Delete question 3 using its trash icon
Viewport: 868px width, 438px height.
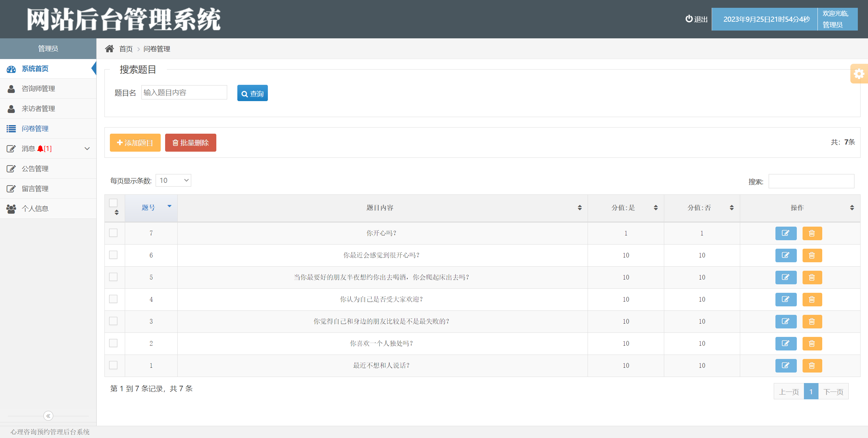click(x=812, y=321)
